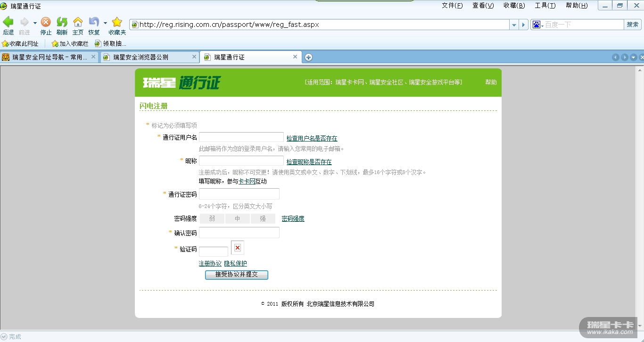
Task: Focus the 确认密码 input field
Action: (x=239, y=233)
